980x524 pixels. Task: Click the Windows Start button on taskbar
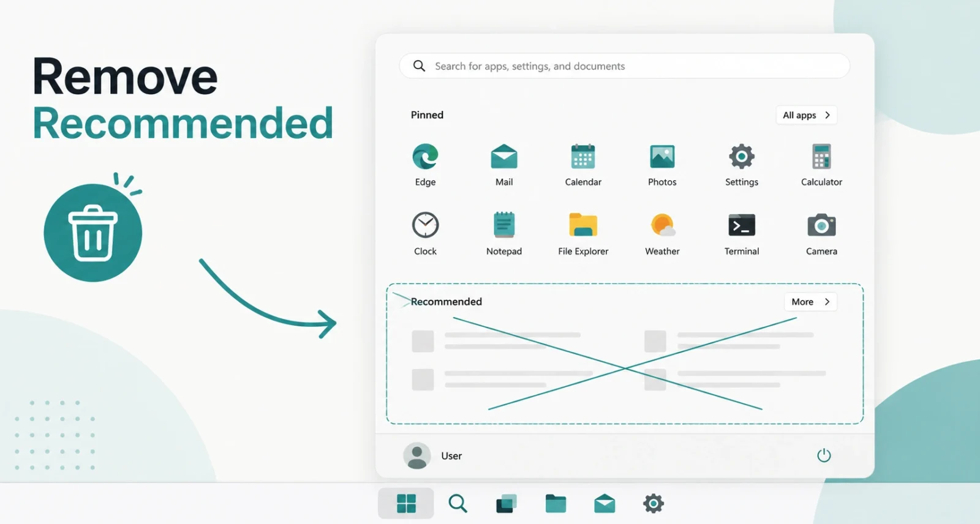(406, 504)
